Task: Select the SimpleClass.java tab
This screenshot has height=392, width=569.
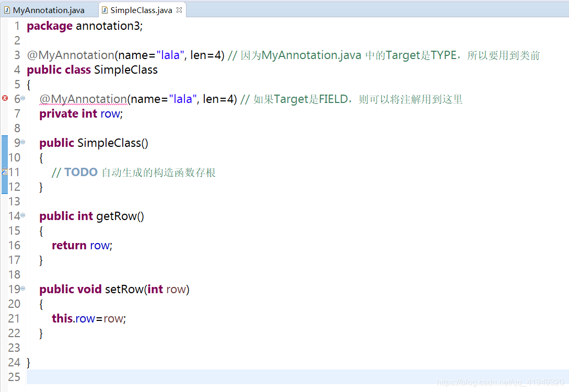Action: pyautogui.click(x=141, y=10)
